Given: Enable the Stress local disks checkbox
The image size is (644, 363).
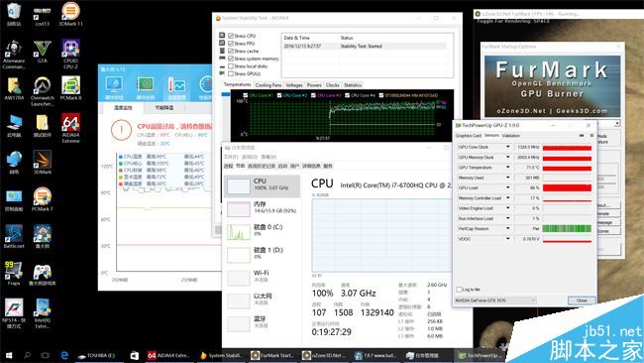Looking at the screenshot, I should tap(231, 65).
